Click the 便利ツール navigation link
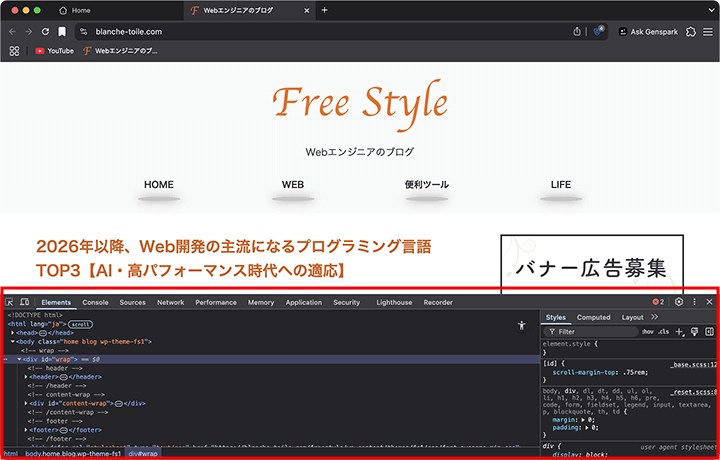The height and width of the screenshot is (460, 720). coord(427,185)
